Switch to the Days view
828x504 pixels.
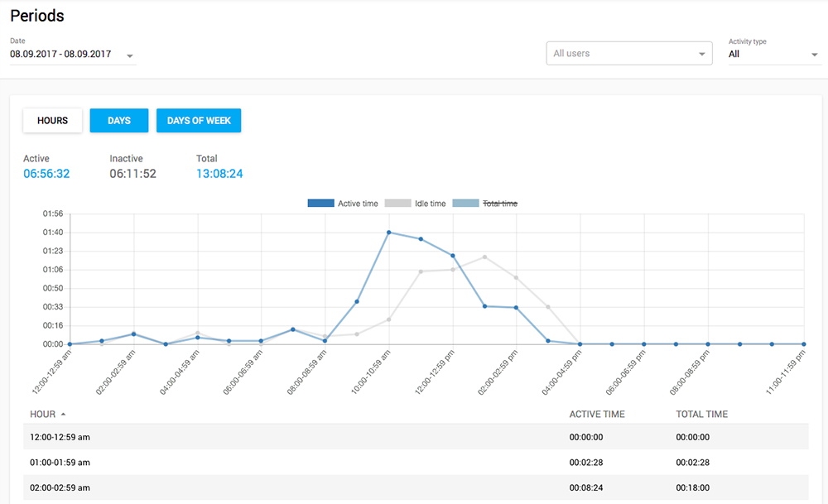point(119,121)
